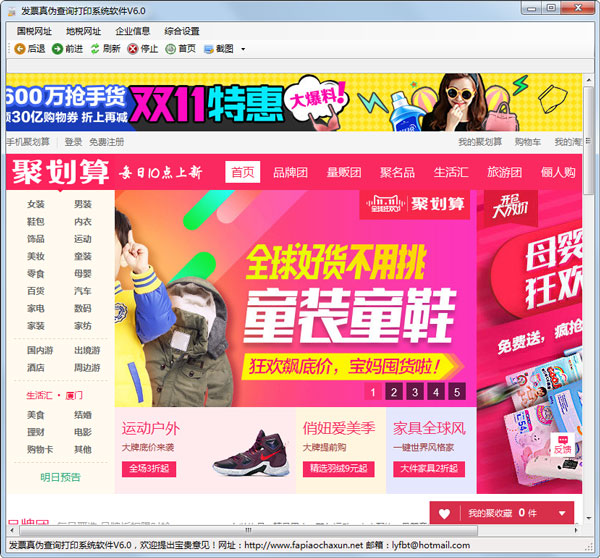Go to carousel slide 5
The height and width of the screenshot is (558, 600).
pos(457,392)
